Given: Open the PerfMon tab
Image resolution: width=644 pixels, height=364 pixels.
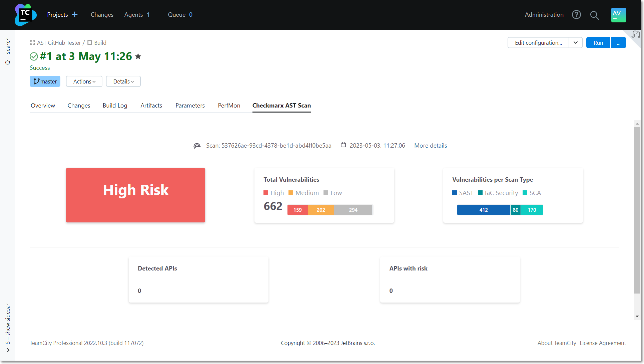Looking at the screenshot, I should click(229, 106).
